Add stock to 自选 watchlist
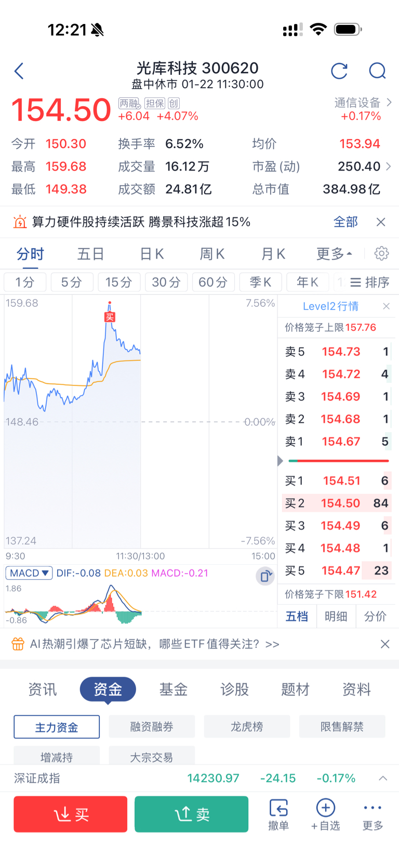 point(325,814)
